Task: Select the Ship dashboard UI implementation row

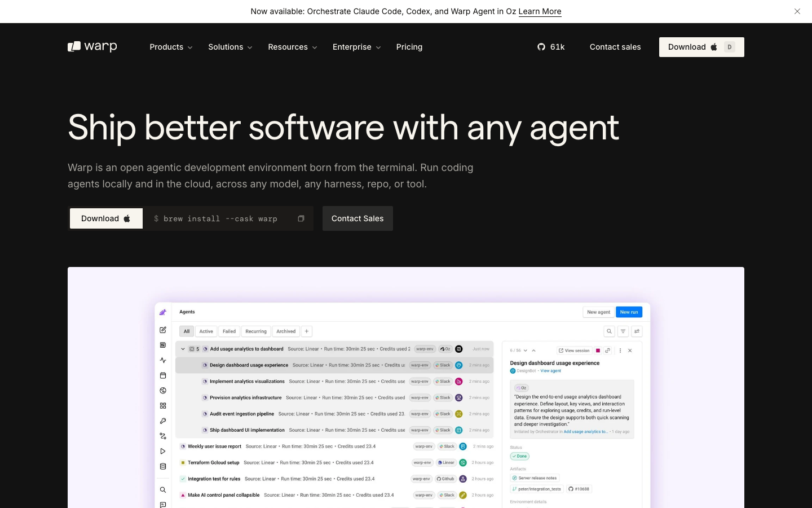Action: pos(334,430)
